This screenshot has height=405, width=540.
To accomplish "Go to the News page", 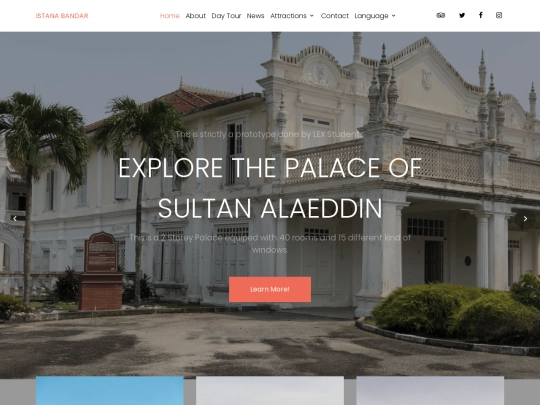I will point(255,16).
